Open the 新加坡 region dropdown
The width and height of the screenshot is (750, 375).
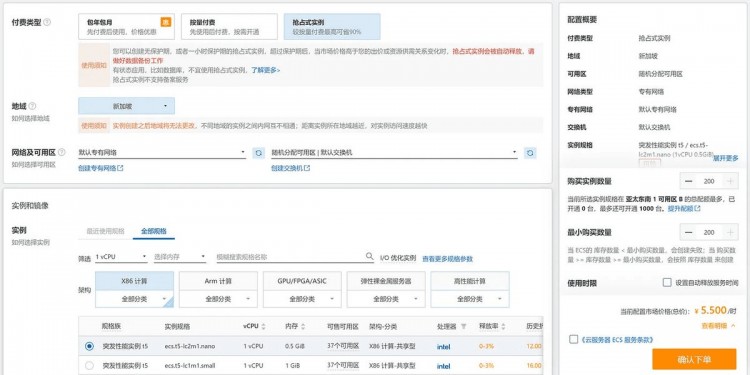tap(126, 106)
